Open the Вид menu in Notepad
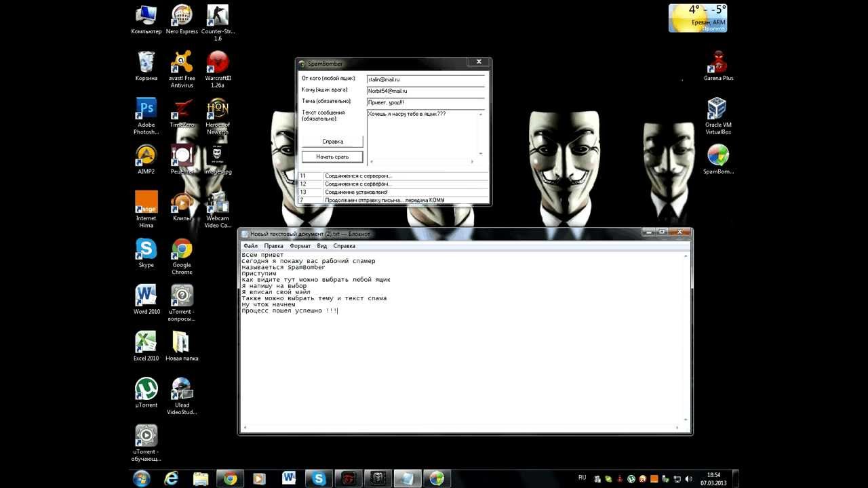868x488 pixels. 322,246
